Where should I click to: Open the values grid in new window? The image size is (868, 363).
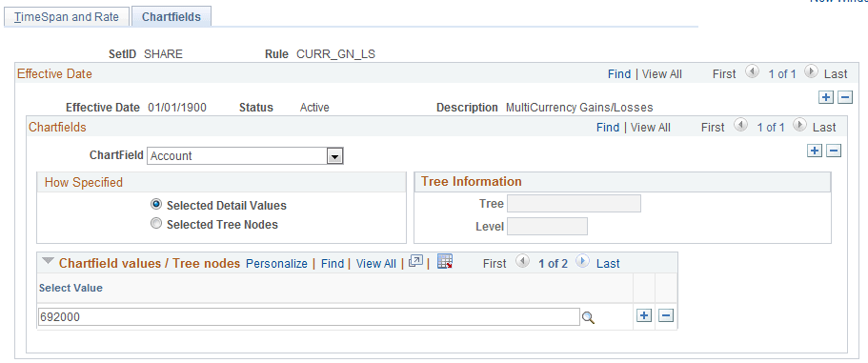[x=415, y=262]
